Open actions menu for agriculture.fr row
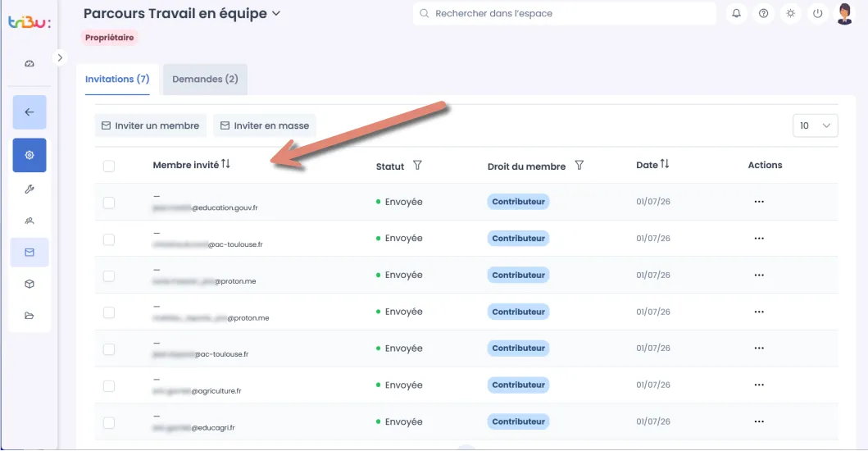Screen dimensions: 868x451 (759, 385)
